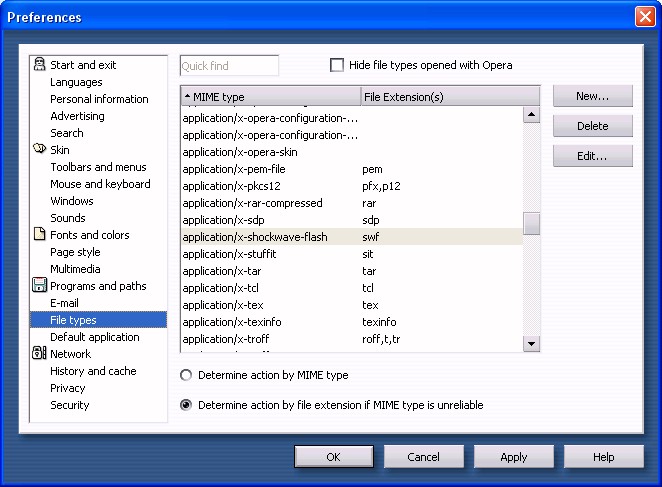This screenshot has height=487, width=662.
Task: Select Programs and paths category
Action: pos(98,286)
